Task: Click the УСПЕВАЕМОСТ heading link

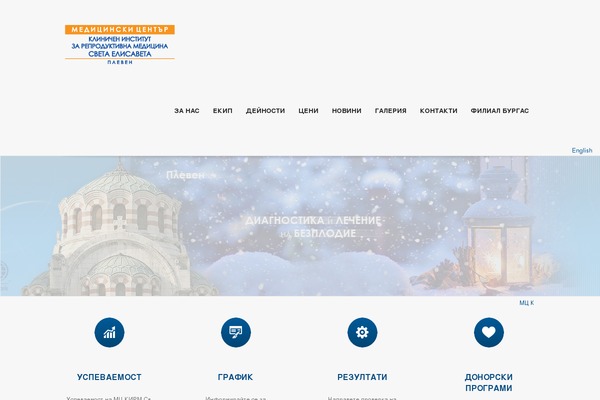Action: (109, 377)
